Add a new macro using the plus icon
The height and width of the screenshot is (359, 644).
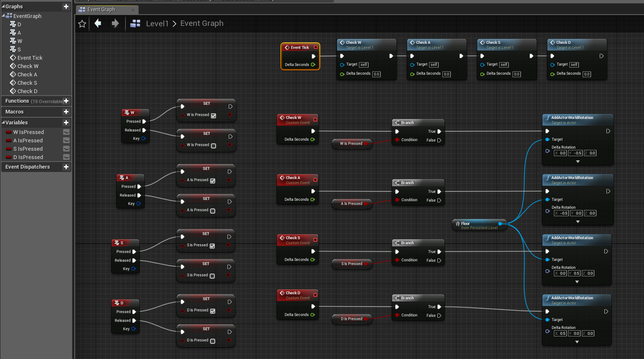pos(66,111)
